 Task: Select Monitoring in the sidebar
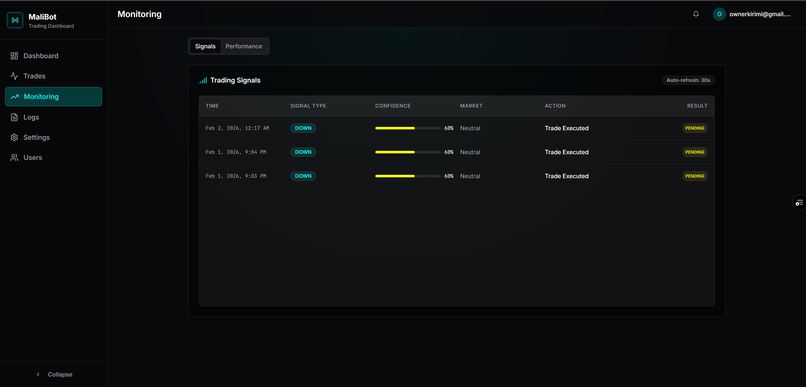tap(53, 97)
